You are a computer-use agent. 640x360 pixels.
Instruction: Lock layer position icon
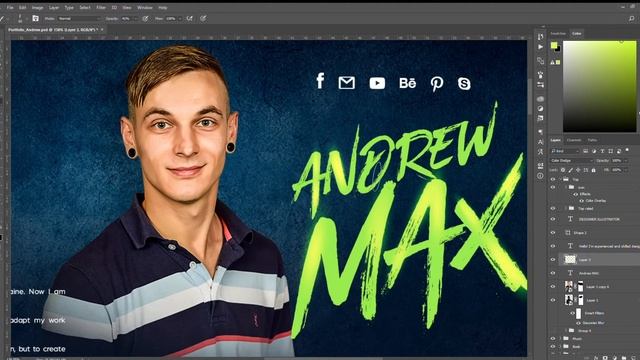(x=578, y=170)
